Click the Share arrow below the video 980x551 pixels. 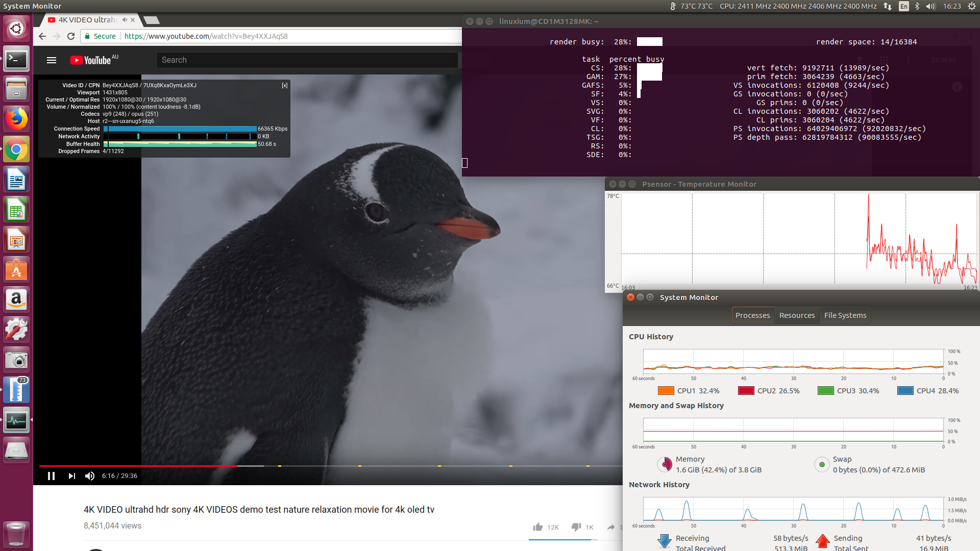(611, 527)
